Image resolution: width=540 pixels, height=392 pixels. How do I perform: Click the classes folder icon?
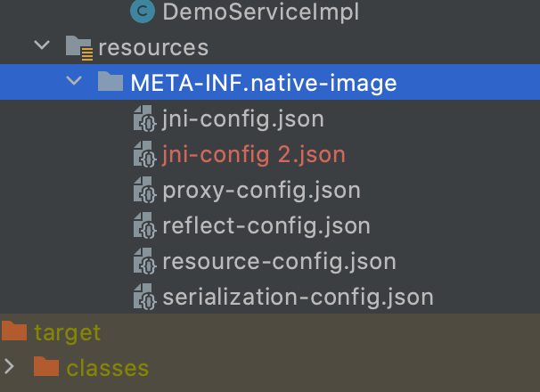point(46,367)
